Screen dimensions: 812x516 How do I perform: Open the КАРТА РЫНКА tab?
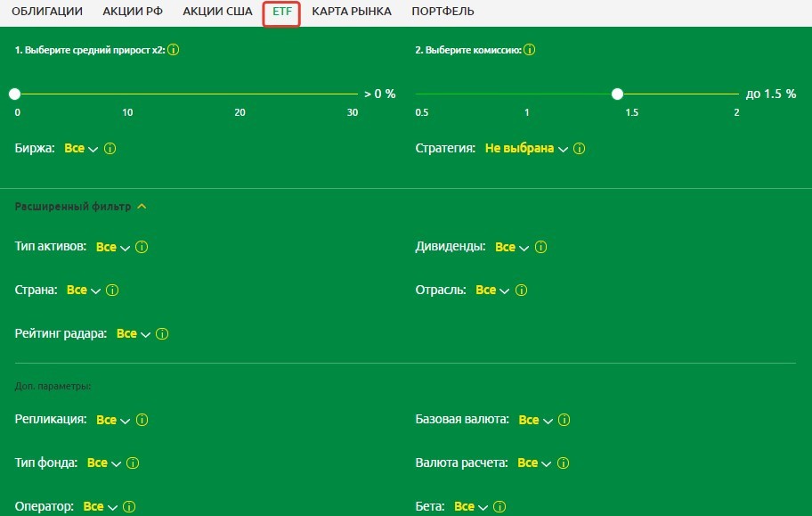[352, 12]
